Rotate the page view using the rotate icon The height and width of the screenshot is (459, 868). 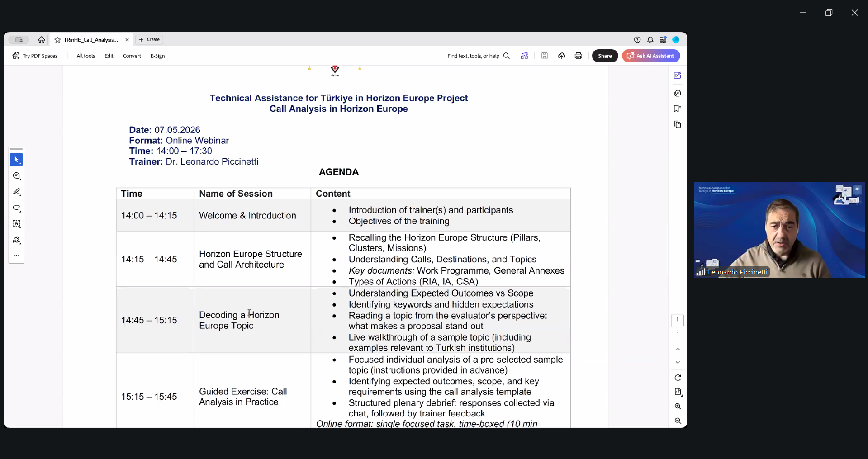tap(678, 378)
